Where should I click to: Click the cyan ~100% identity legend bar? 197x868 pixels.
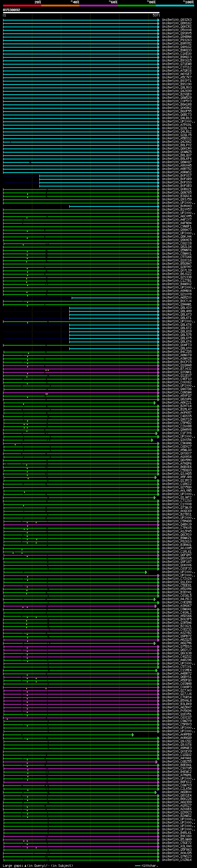[175, 6]
